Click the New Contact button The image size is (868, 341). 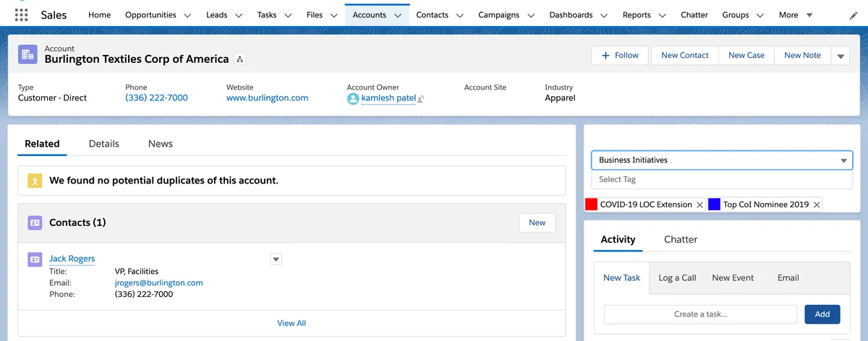click(x=685, y=56)
